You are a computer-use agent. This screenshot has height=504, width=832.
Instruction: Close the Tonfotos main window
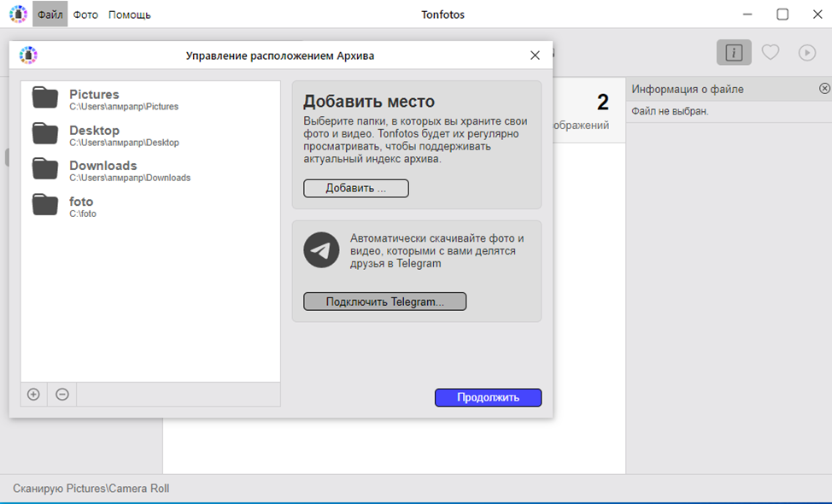click(x=817, y=15)
